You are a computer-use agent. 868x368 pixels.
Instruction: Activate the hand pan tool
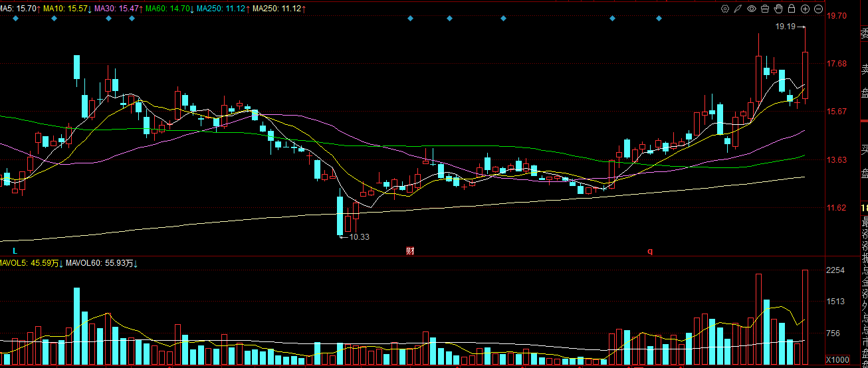[778, 9]
